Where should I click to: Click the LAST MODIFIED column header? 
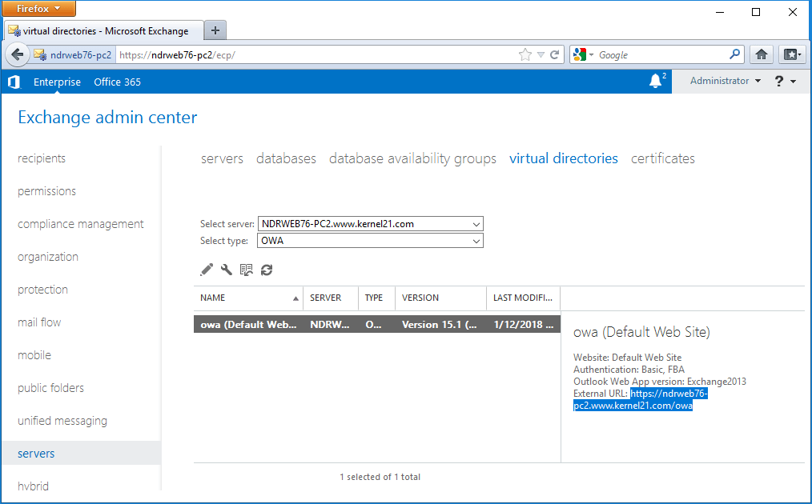pyautogui.click(x=523, y=298)
